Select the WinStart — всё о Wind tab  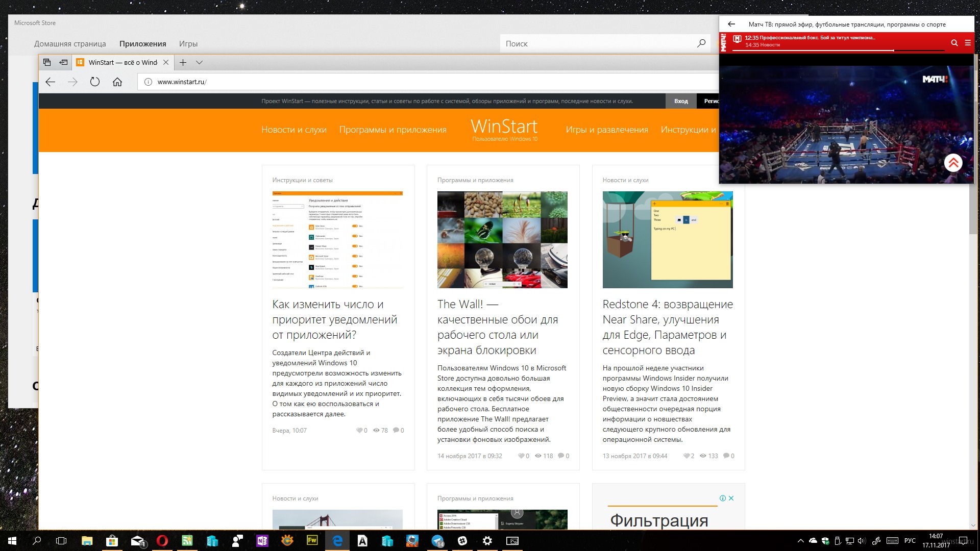[x=122, y=62]
